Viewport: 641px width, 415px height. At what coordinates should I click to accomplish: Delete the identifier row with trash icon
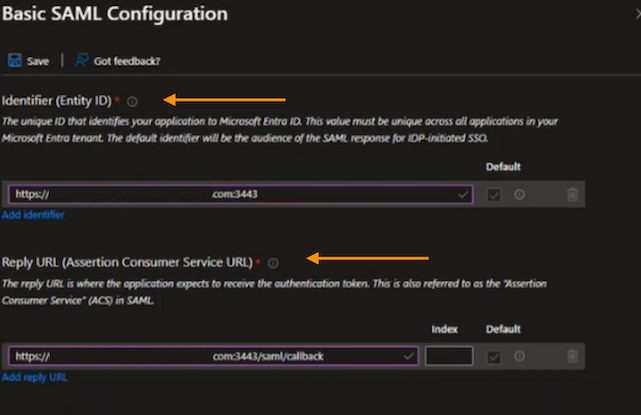click(572, 195)
